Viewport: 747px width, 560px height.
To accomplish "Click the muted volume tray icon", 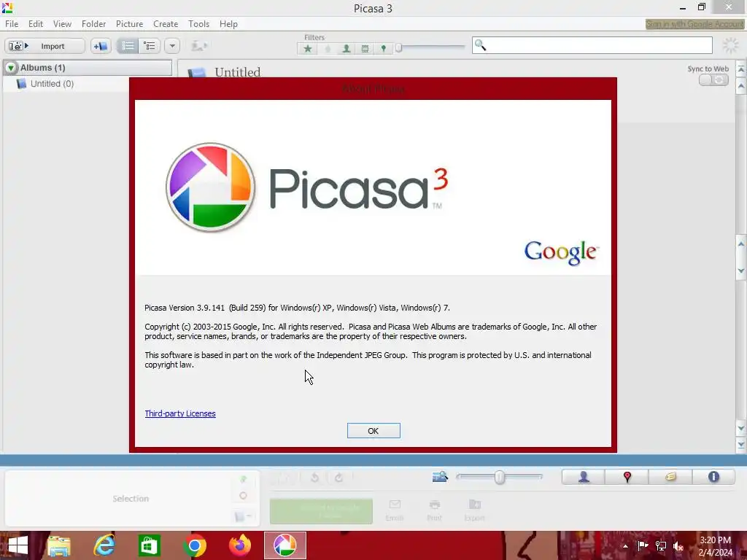I will tap(678, 546).
